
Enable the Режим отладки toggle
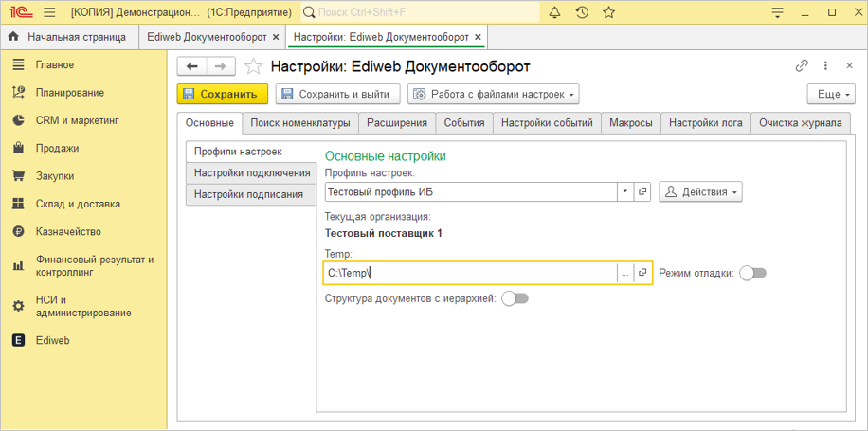click(x=752, y=273)
